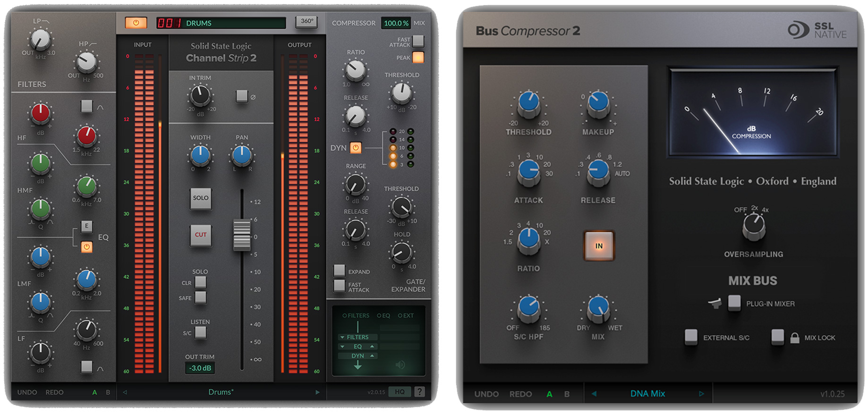The width and height of the screenshot is (868, 414).
Task: Click the output fader handle
Action: [242, 235]
